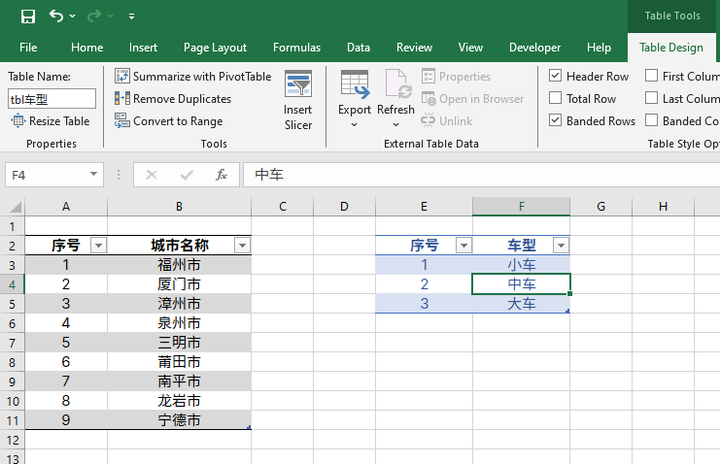This screenshot has width=720, height=464.
Task: Open the Formulas tab
Action: click(x=297, y=47)
